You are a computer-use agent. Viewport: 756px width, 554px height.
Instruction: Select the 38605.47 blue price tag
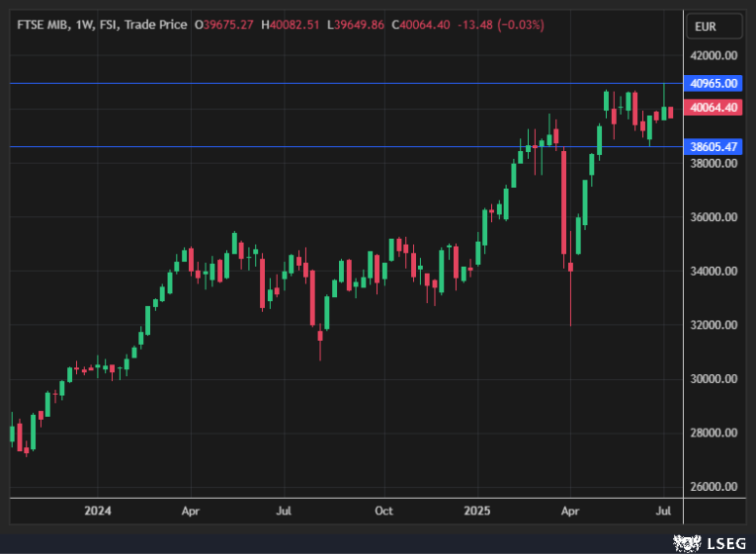tap(714, 147)
